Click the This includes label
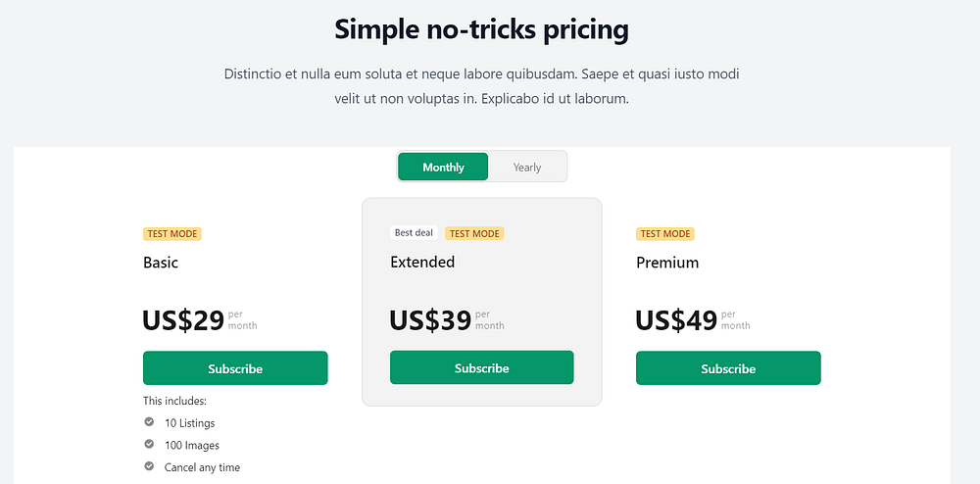980x484 pixels. [174, 401]
